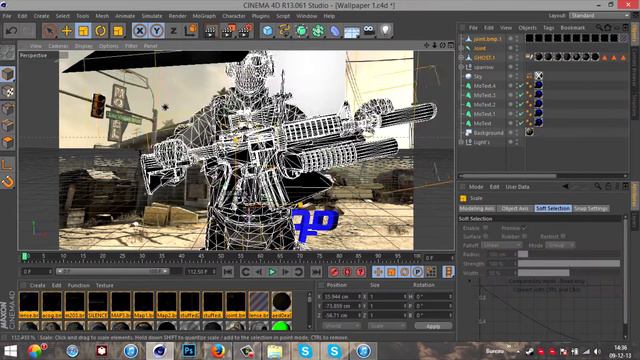This screenshot has height=360, width=640.
Task: Toggle visibility dots for Background object
Action: click(516, 133)
